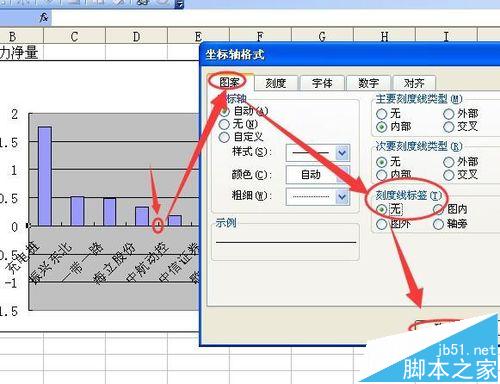Image resolution: width=500 pixels, height=384 pixels.
Task: Select the 自动(A) axis radio button
Action: pos(225,111)
